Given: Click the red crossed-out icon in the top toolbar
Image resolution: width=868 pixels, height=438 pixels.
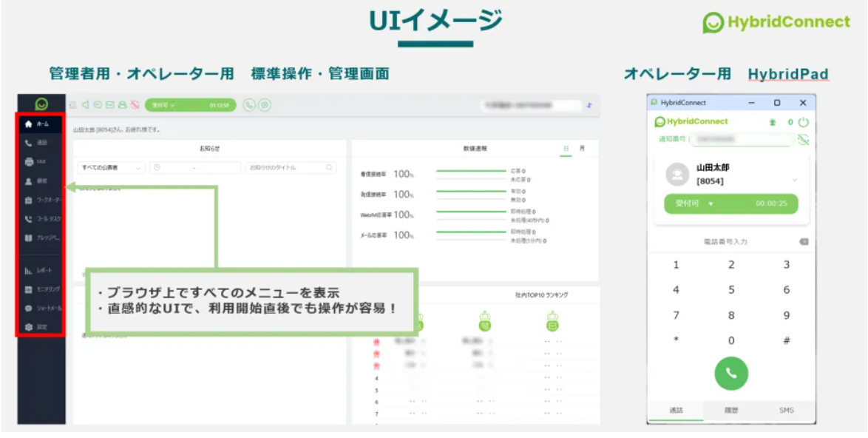Looking at the screenshot, I should tap(135, 104).
